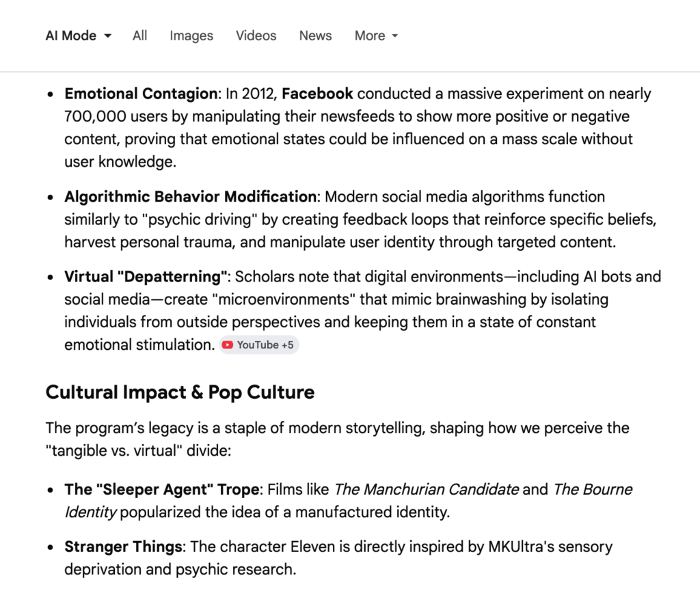700x593 pixels.
Task: Open the More search options label
Action: [369, 36]
